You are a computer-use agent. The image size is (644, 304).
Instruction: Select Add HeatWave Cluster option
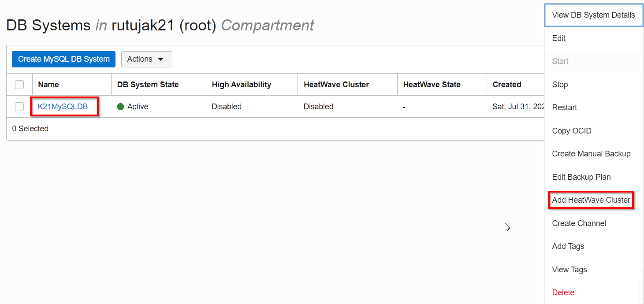[x=591, y=200]
